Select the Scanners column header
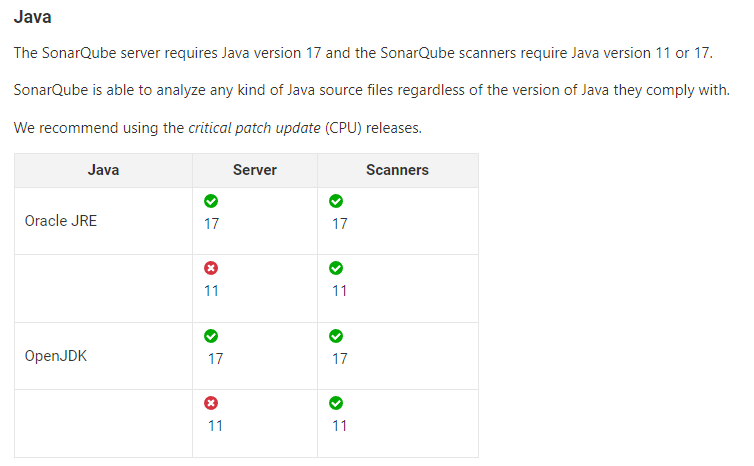Viewport: 754px width, 466px height. pos(397,170)
